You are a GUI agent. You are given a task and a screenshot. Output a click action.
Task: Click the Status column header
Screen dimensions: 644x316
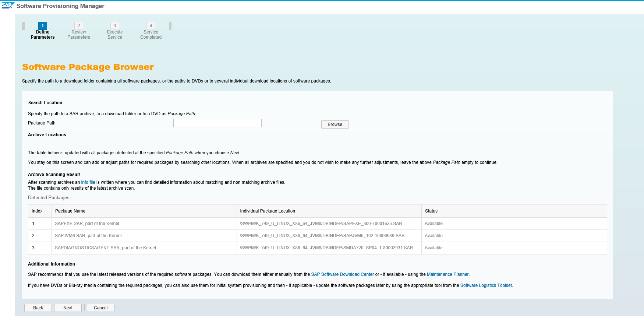tap(514, 211)
